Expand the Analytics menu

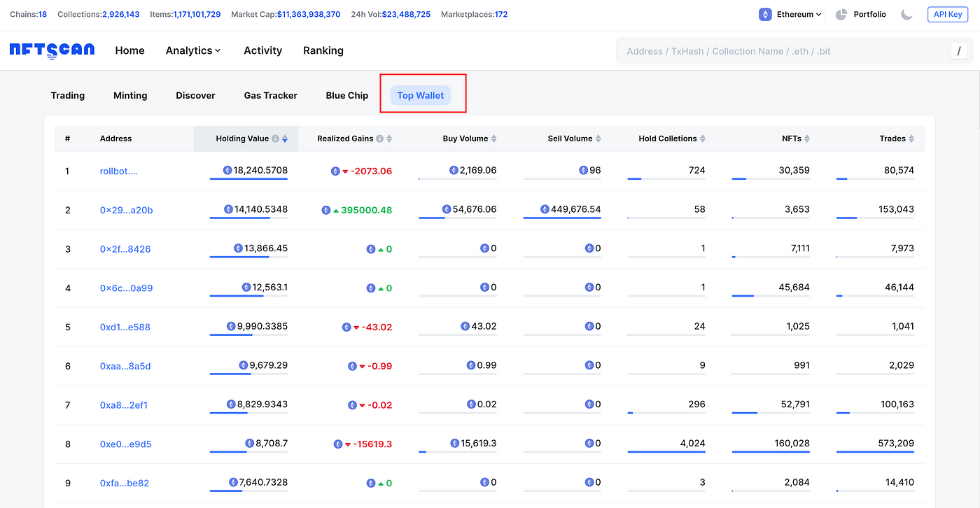point(192,50)
